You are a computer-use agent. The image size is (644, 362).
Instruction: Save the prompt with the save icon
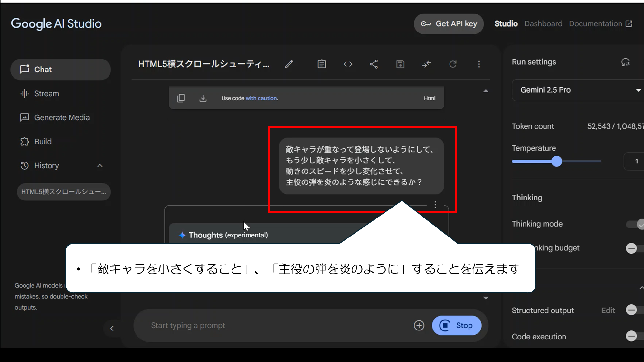[400, 64]
